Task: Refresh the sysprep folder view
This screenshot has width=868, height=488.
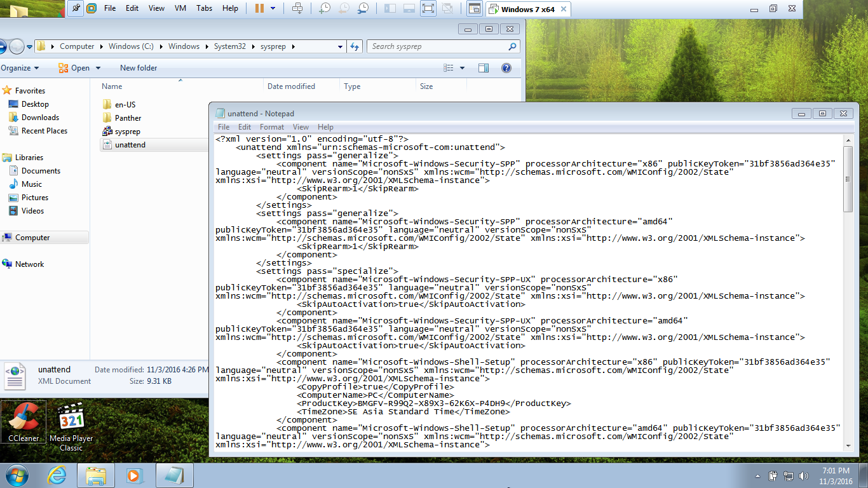Action: tap(355, 46)
